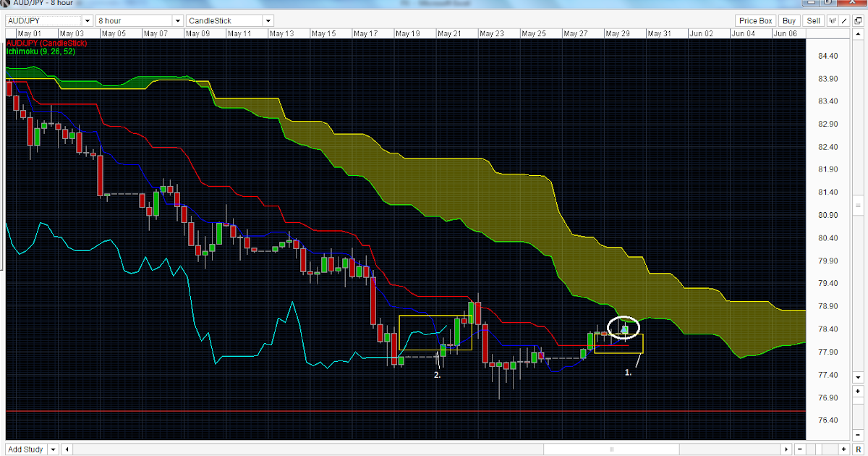Open the 8 hour timeframe dropdown

coord(177,21)
